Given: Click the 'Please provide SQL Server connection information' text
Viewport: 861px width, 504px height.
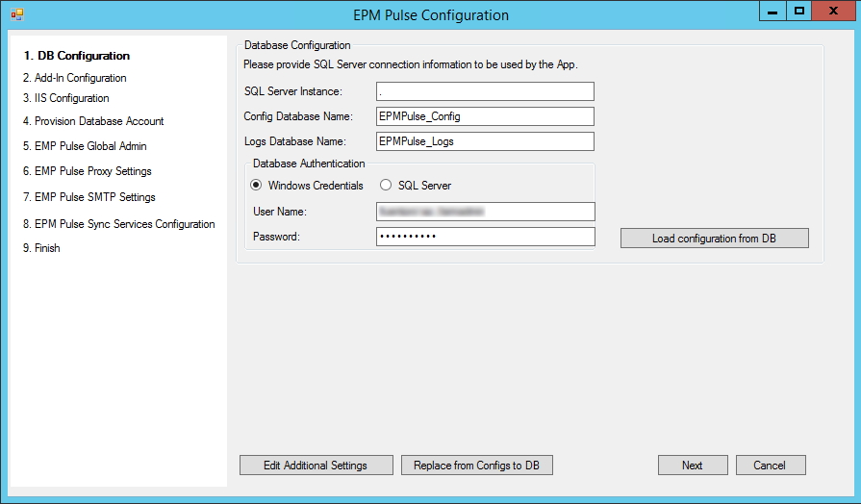Looking at the screenshot, I should tap(411, 64).
